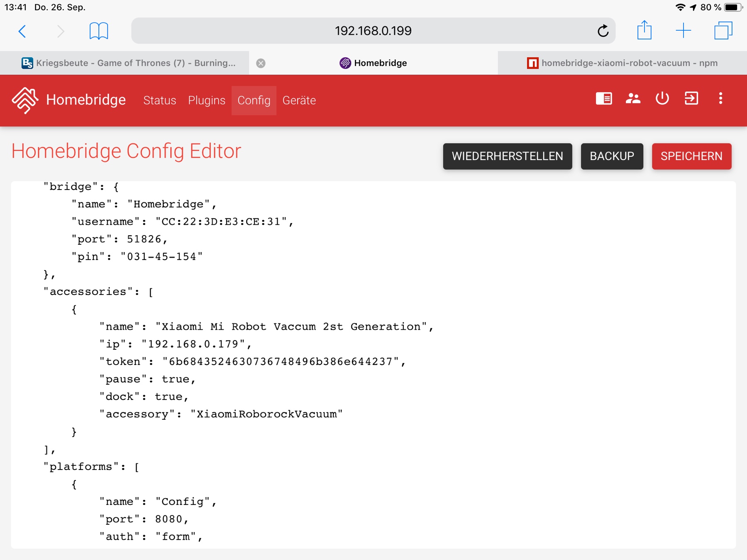Open the user accounts icon
Screen dimensions: 747x560
pyautogui.click(x=633, y=99)
